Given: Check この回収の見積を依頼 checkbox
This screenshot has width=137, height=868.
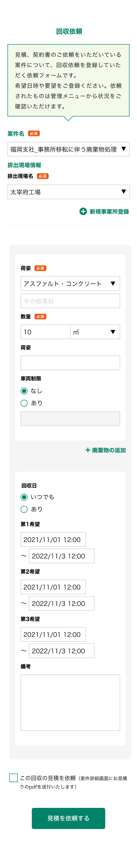Looking at the screenshot, I should [13, 778].
